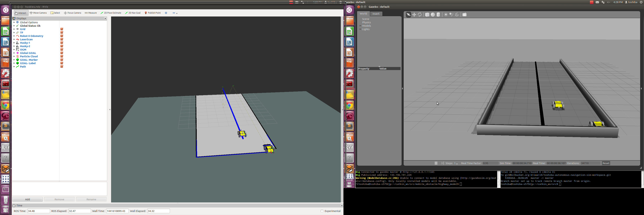The width and height of the screenshot is (644, 215).
Task: Open Google Chrome from left launcher
Action: coord(6,106)
